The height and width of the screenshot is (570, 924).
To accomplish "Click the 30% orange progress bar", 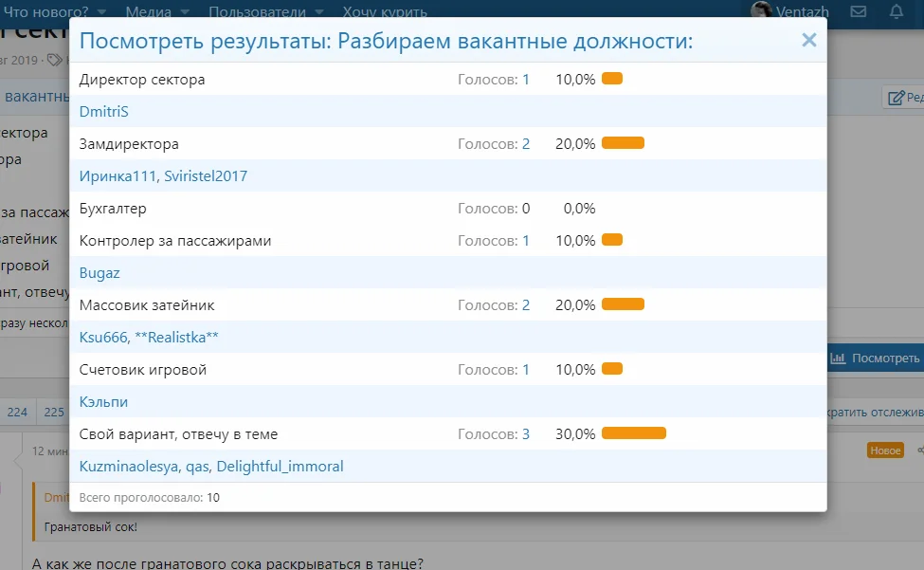I will (x=634, y=432).
